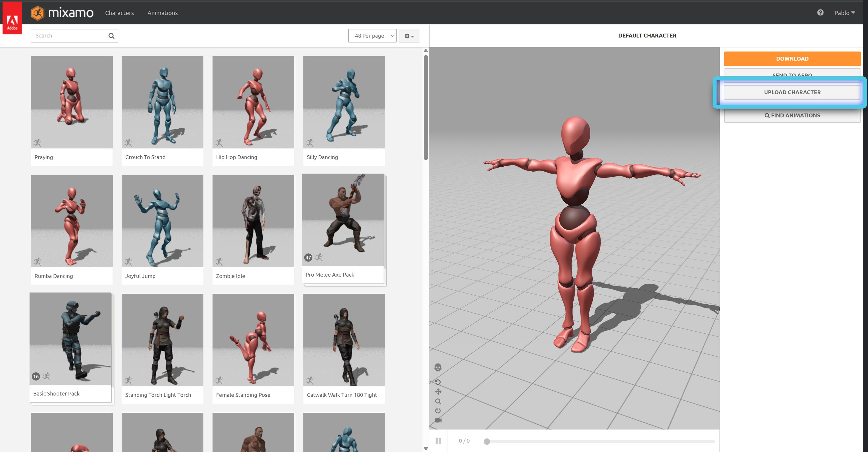The width and height of the screenshot is (868, 452).
Task: Select the viewer zoom magnifier icon
Action: (x=438, y=401)
